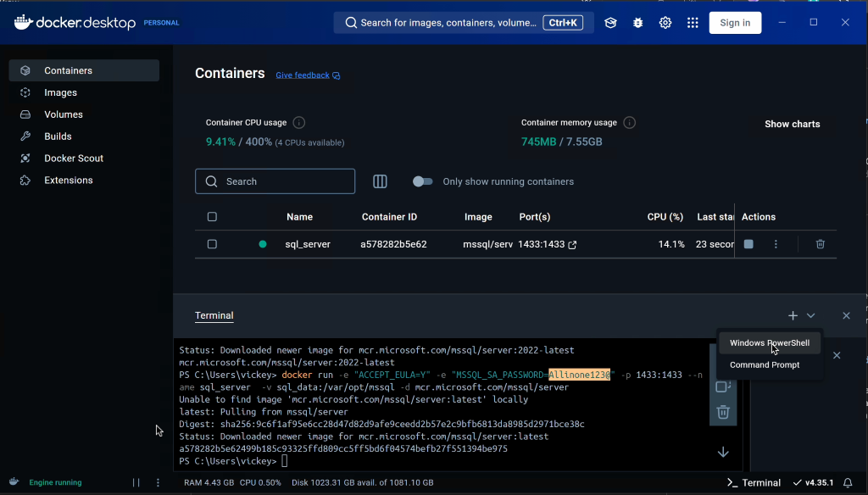Viewport: 868px width, 495px height.
Task: Click the Builds wrench icon
Action: coord(25,136)
